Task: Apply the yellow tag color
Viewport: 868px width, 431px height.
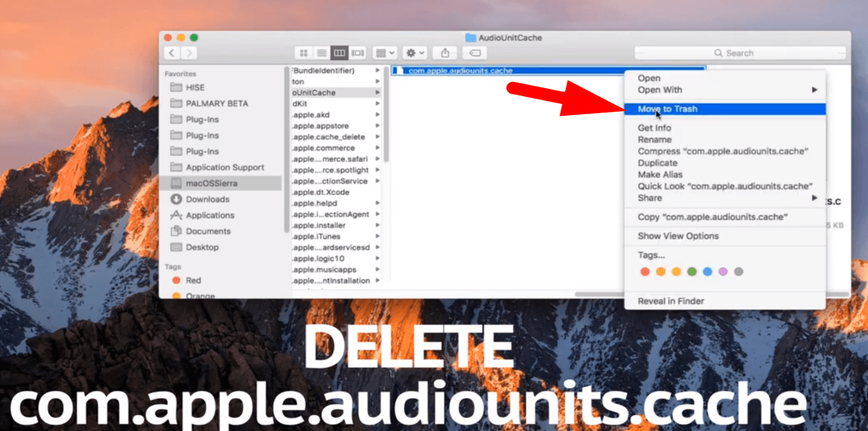Action: coord(676,272)
